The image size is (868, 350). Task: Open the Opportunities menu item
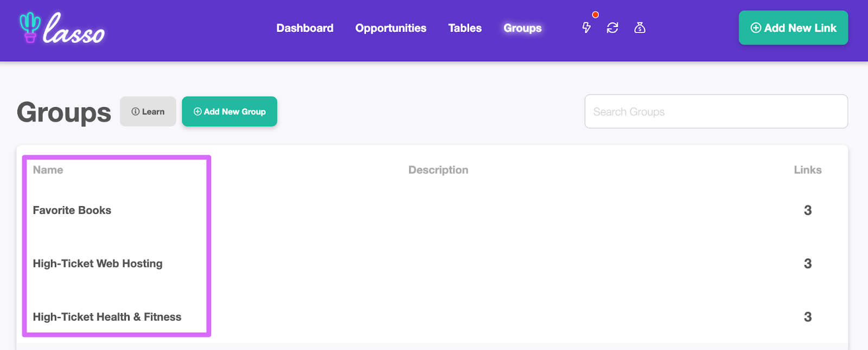click(391, 28)
